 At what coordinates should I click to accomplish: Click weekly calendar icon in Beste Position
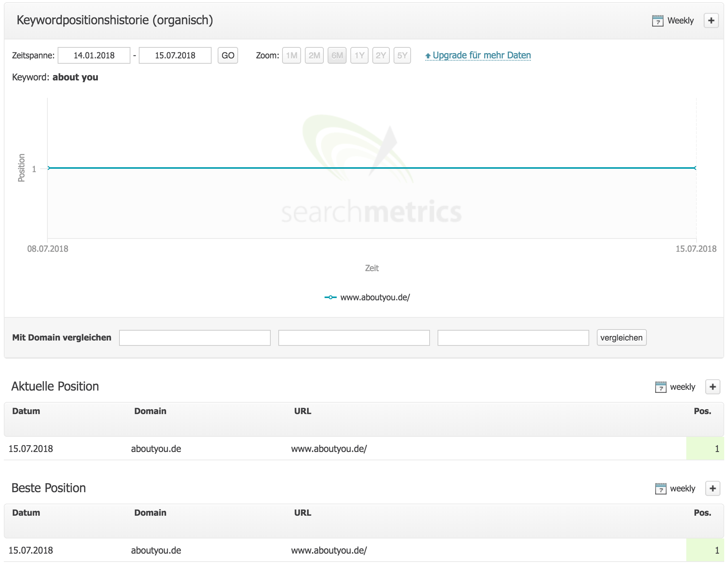coord(661,489)
